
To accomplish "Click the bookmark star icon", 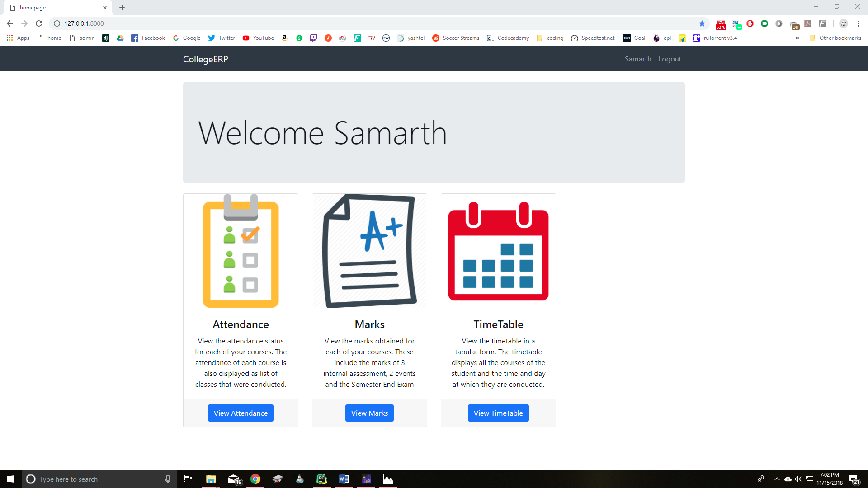I will [x=702, y=23].
